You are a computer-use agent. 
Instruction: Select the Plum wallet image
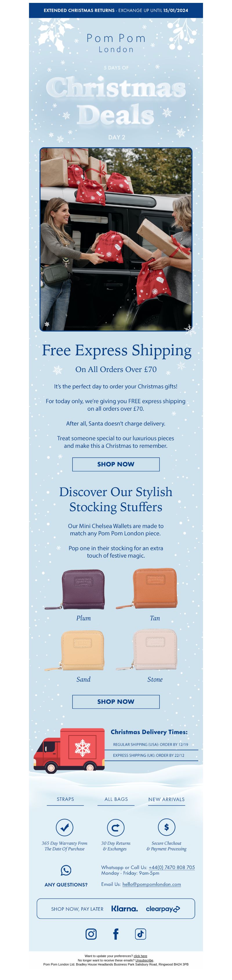point(75,589)
